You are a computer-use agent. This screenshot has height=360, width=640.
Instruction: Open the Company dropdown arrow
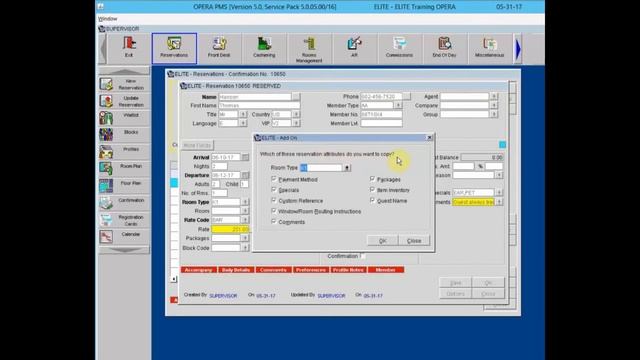pyautogui.click(x=494, y=105)
